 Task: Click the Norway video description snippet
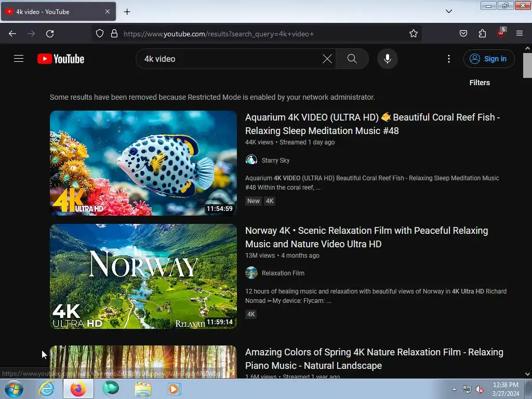tap(376, 296)
